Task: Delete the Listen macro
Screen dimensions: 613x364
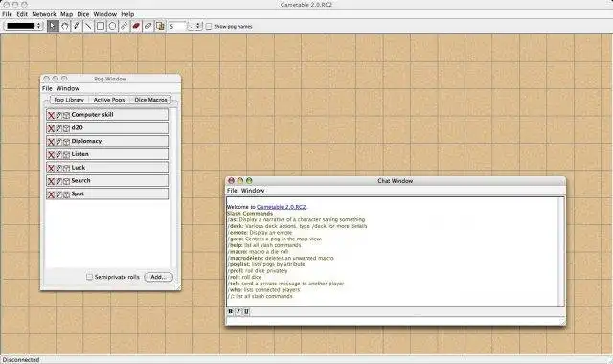Action: [51, 155]
